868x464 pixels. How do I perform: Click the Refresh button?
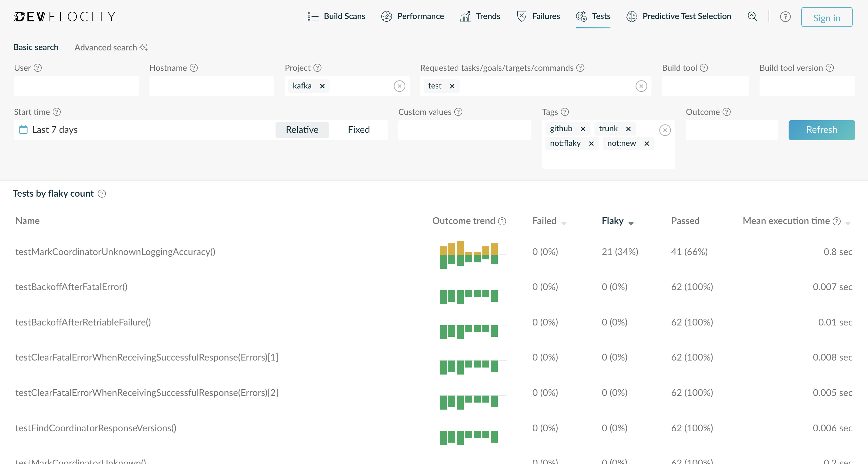822,130
